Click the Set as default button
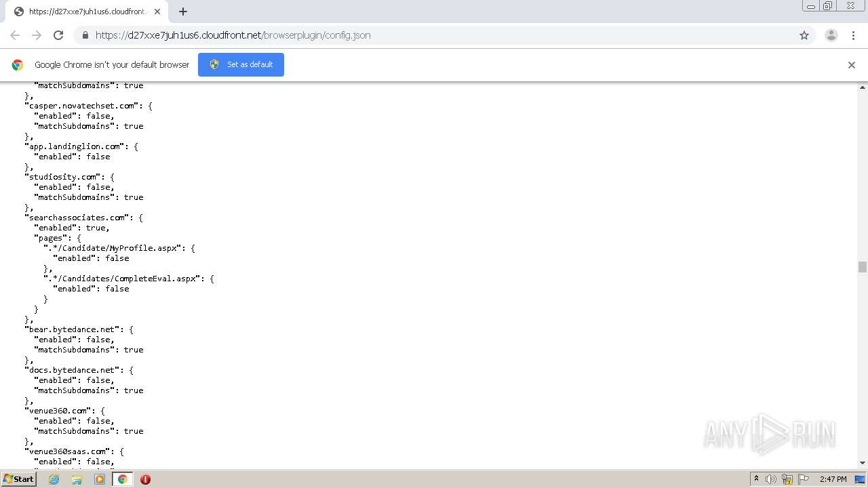 click(x=241, y=64)
